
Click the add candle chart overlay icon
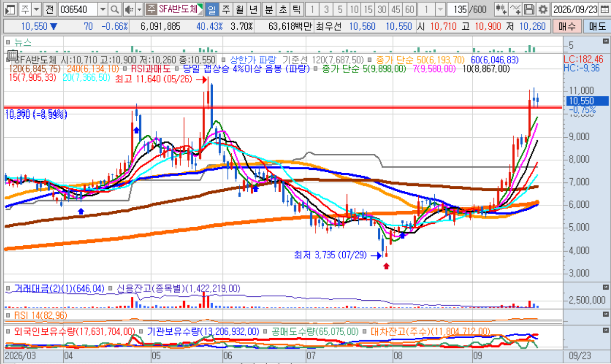coord(500,9)
